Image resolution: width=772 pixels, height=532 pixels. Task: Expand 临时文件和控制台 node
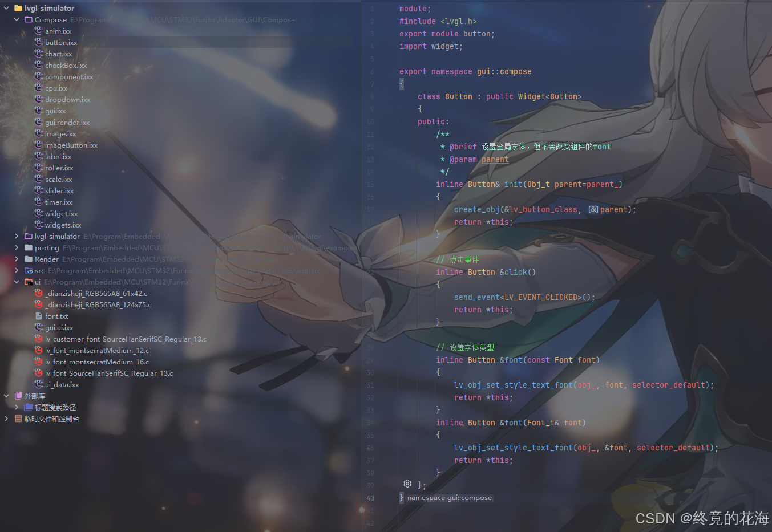click(6, 419)
